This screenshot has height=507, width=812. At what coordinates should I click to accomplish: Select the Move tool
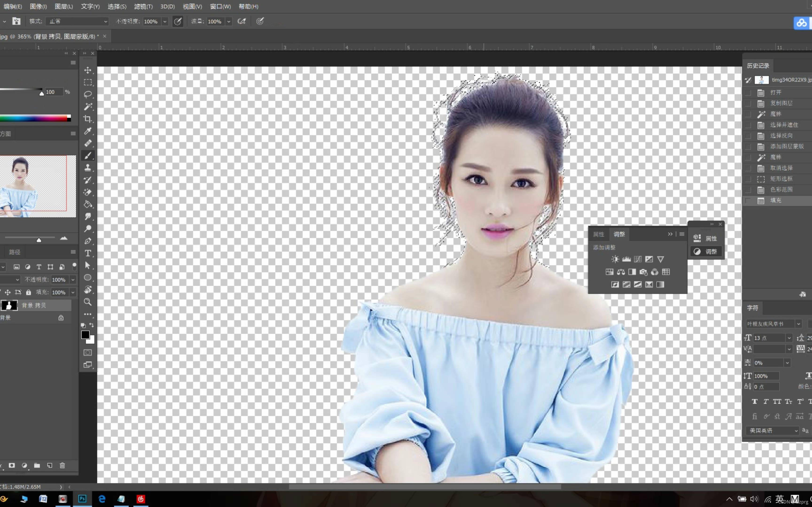pyautogui.click(x=88, y=70)
